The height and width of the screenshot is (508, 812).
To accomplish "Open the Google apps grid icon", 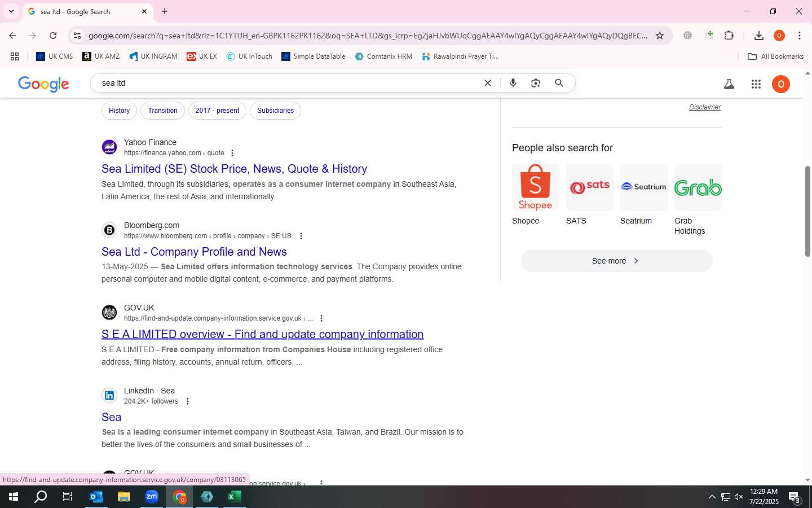I will (756, 84).
